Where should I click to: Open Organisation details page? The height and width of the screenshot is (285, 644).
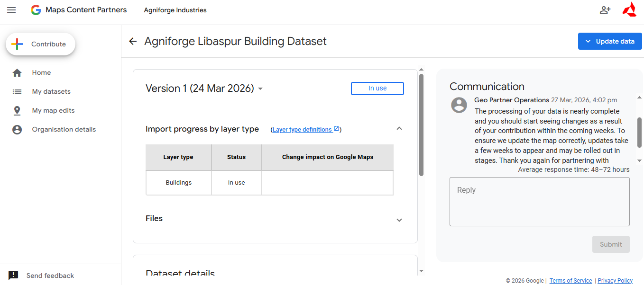point(64,129)
